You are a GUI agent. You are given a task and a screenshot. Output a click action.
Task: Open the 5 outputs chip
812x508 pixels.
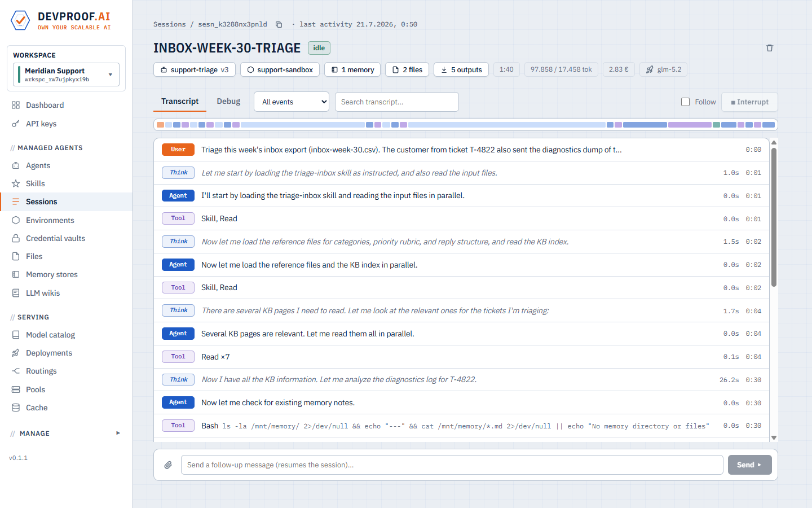click(x=461, y=69)
